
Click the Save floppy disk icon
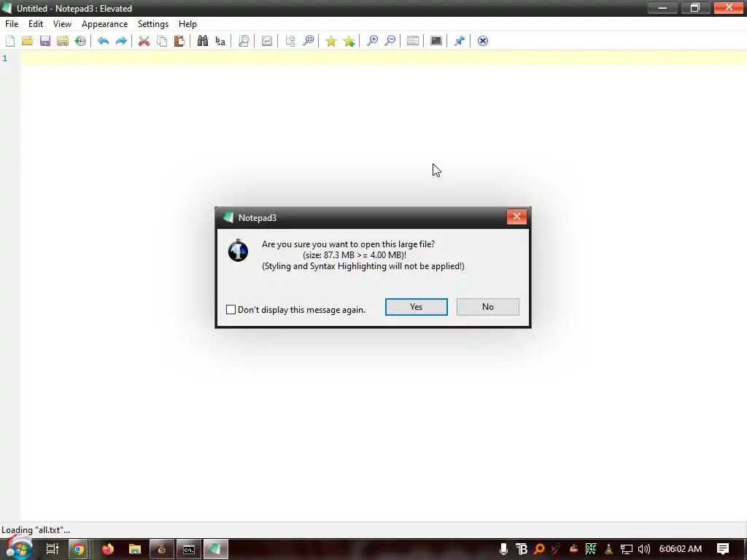pyautogui.click(x=44, y=41)
